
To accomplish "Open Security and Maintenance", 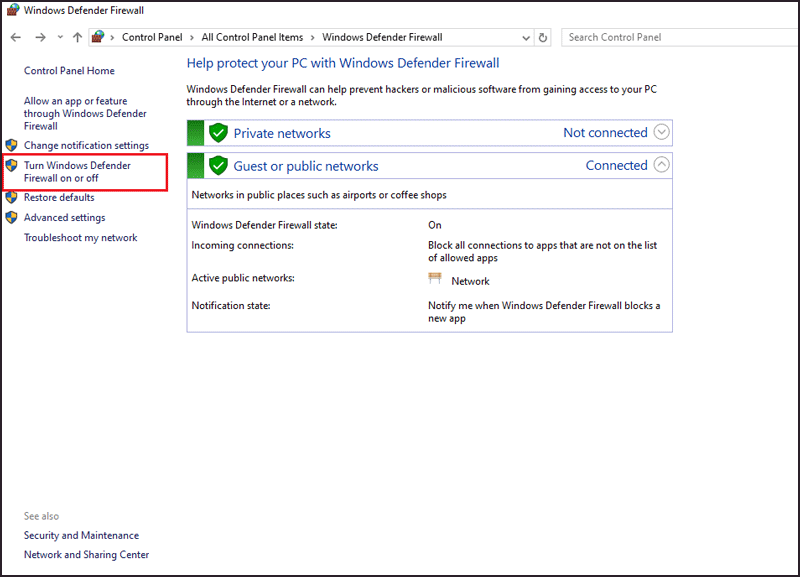I will (81, 536).
